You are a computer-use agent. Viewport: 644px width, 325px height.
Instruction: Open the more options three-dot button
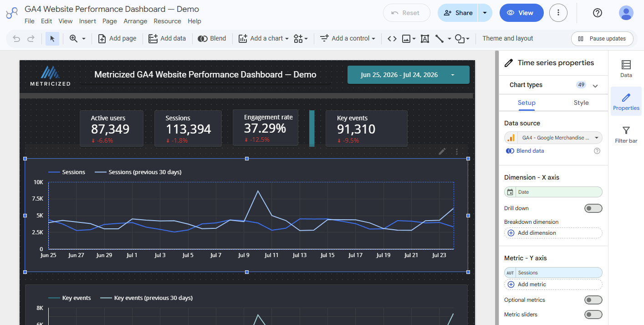558,13
